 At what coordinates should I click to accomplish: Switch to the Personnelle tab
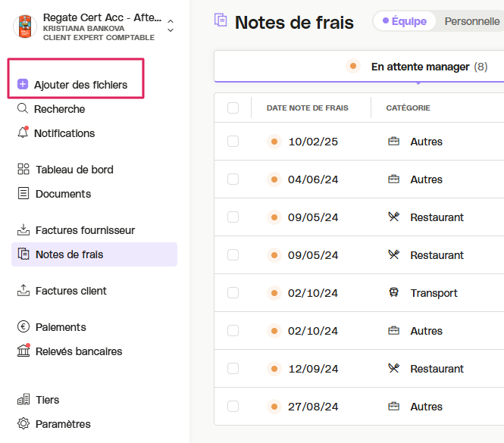click(x=472, y=21)
